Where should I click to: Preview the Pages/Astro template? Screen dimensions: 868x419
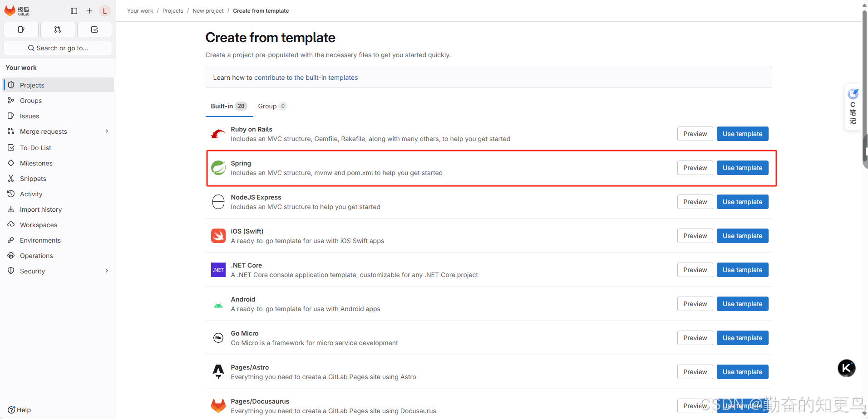695,372
